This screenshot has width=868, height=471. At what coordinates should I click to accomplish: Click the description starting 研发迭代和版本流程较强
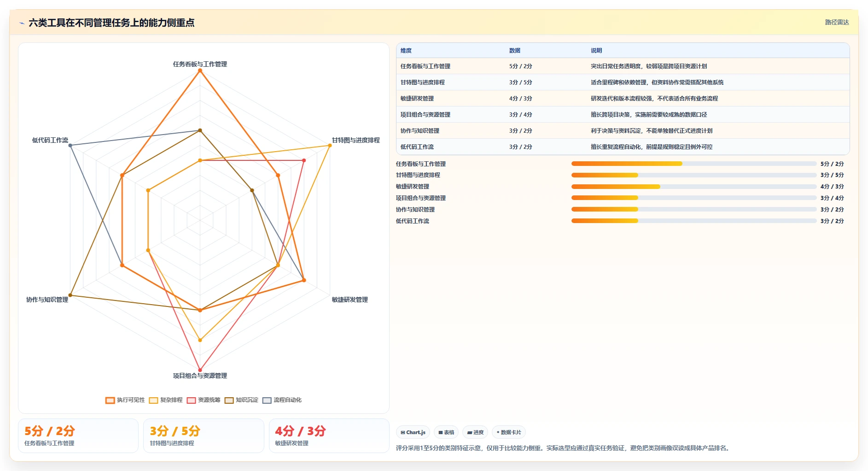pos(654,99)
